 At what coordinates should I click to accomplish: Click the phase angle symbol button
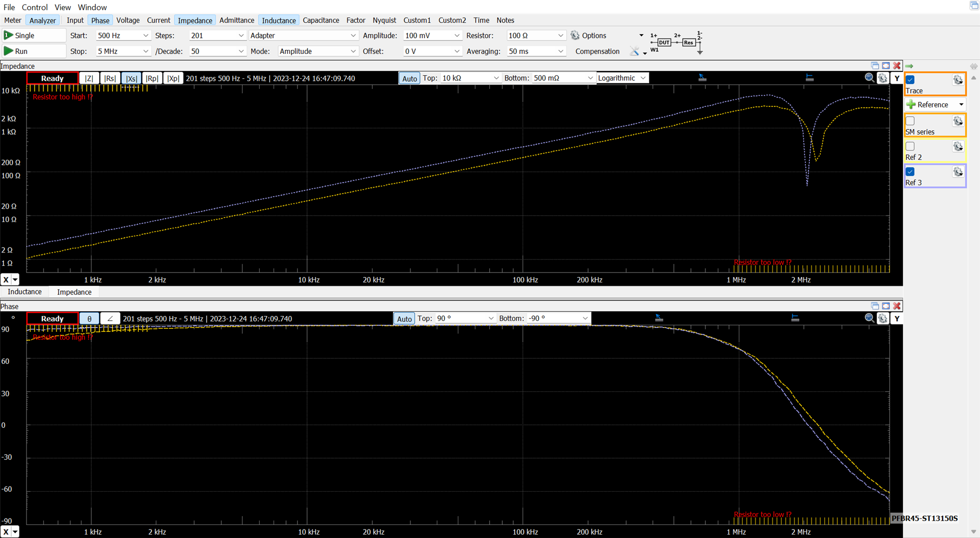click(x=110, y=318)
